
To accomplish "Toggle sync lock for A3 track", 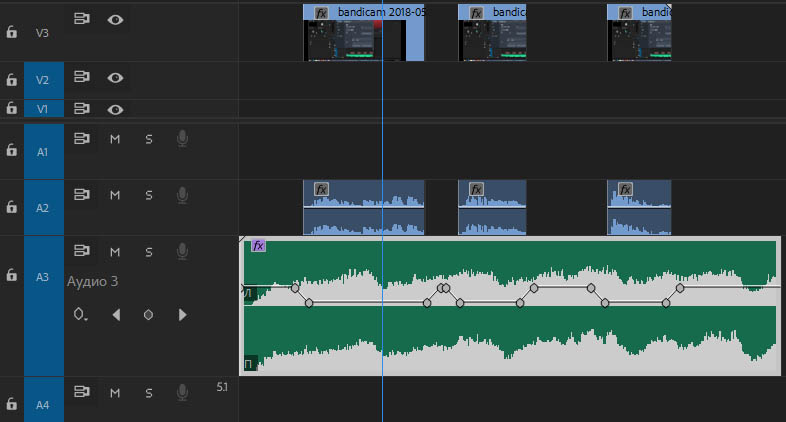I will [x=81, y=251].
